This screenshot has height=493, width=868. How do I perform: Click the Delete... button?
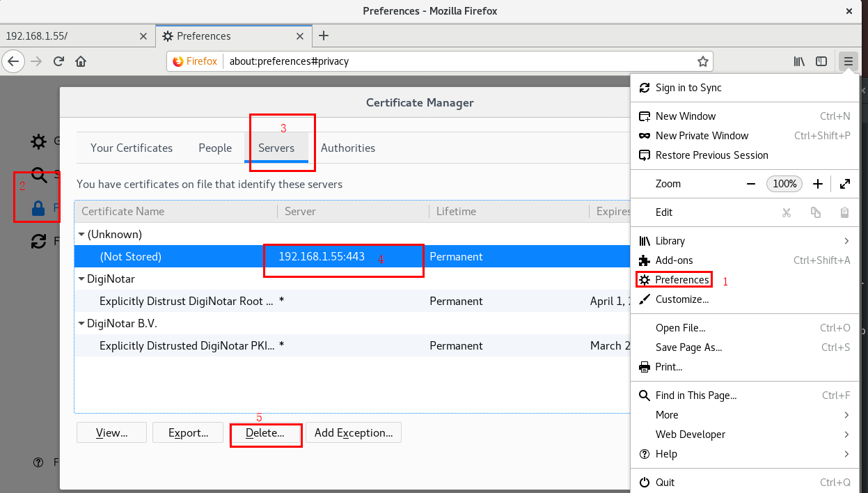coord(265,433)
